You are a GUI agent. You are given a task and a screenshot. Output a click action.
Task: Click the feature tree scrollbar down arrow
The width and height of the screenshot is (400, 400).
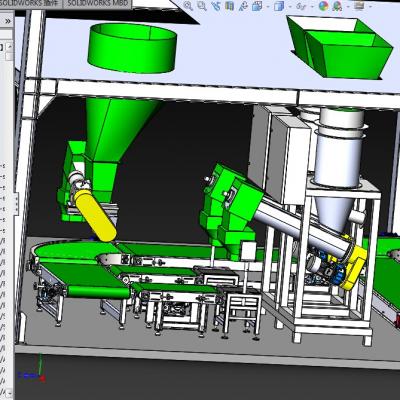pos(10,392)
